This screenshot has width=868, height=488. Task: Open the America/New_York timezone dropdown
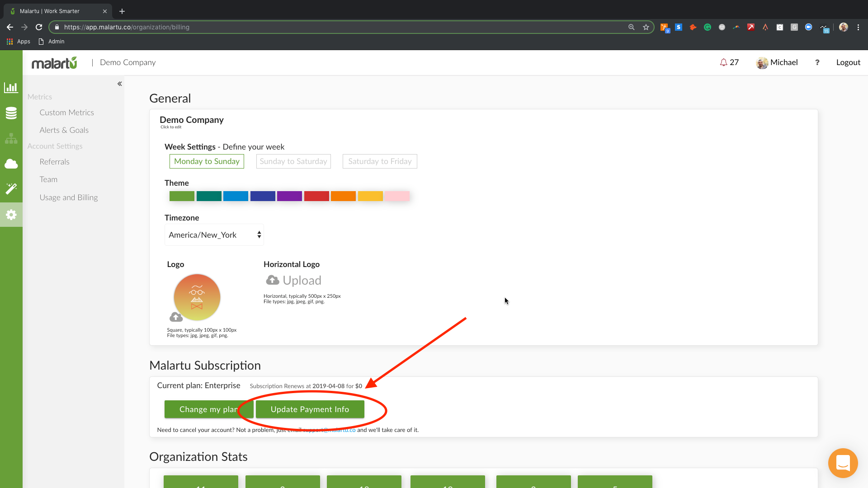click(214, 235)
